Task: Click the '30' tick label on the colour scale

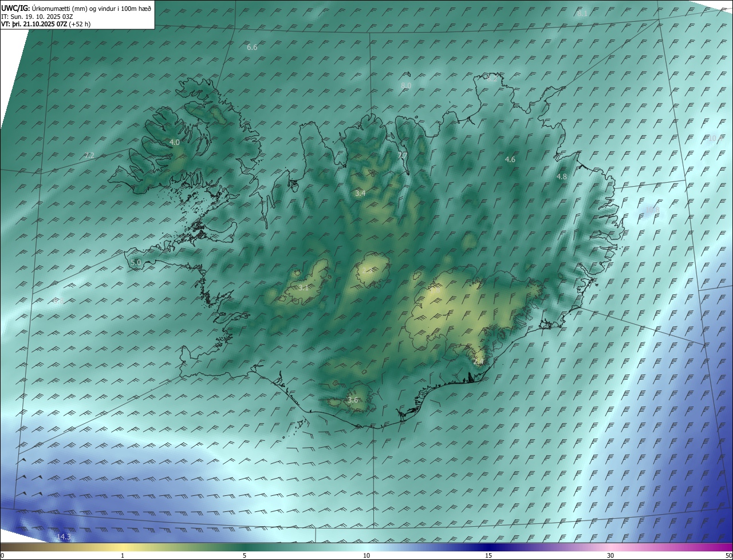Action: click(610, 555)
